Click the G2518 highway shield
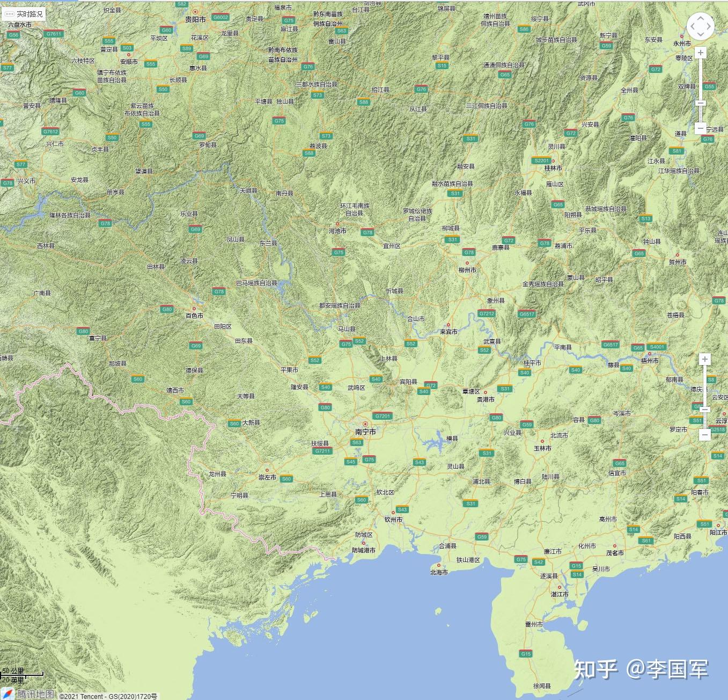728x700 pixels. [718, 430]
